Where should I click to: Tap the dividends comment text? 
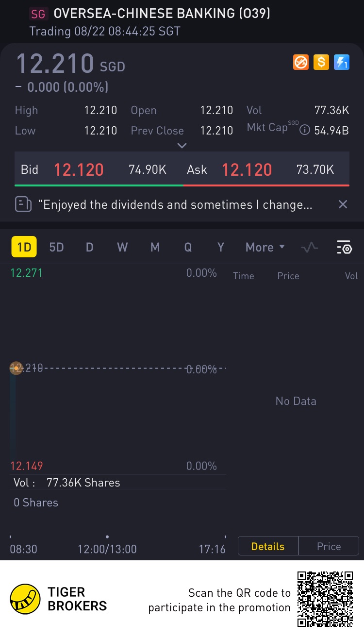(x=178, y=204)
